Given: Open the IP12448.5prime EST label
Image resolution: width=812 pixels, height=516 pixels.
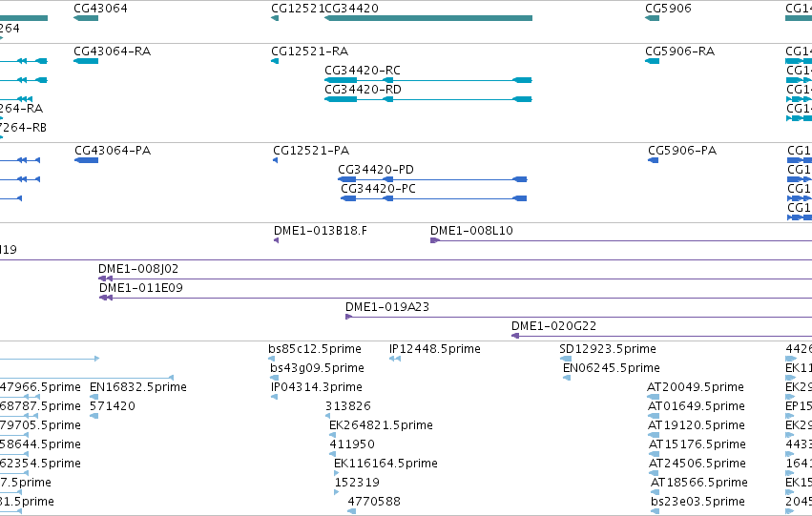Looking at the screenshot, I should click(435, 349).
